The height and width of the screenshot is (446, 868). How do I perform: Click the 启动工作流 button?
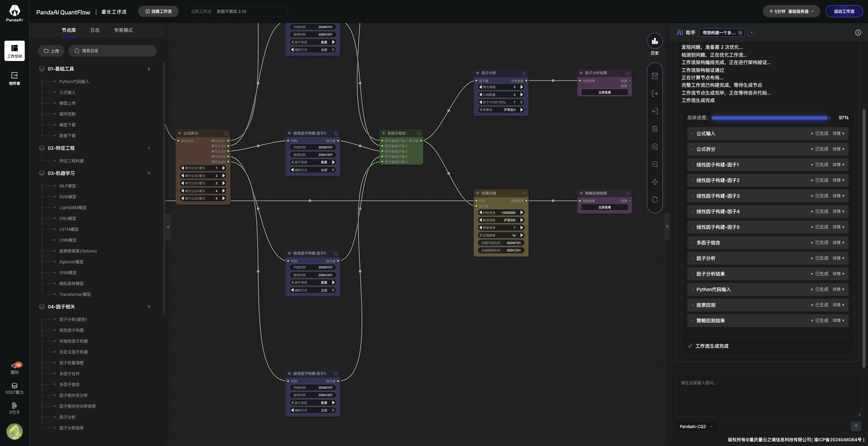844,11
